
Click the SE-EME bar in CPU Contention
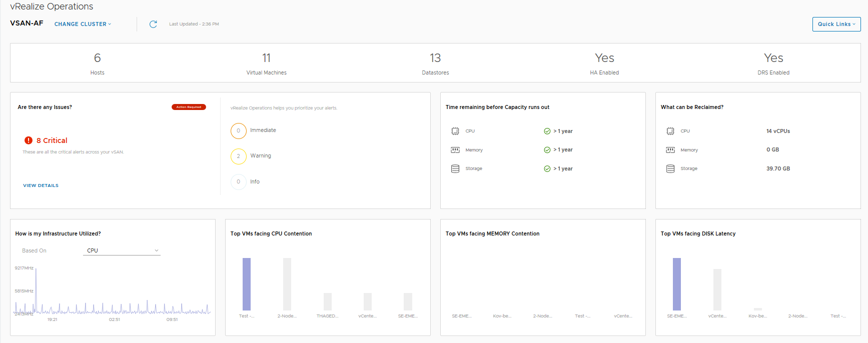408,301
